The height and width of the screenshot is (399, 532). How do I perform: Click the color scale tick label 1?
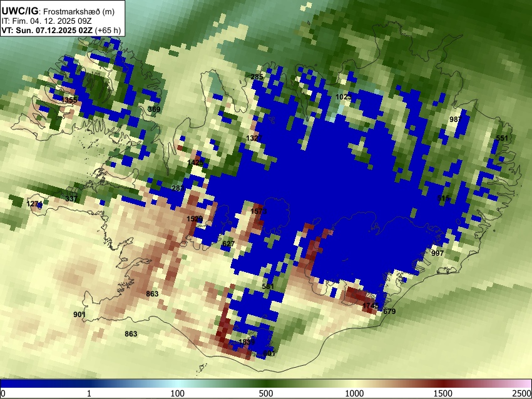pos(89,393)
